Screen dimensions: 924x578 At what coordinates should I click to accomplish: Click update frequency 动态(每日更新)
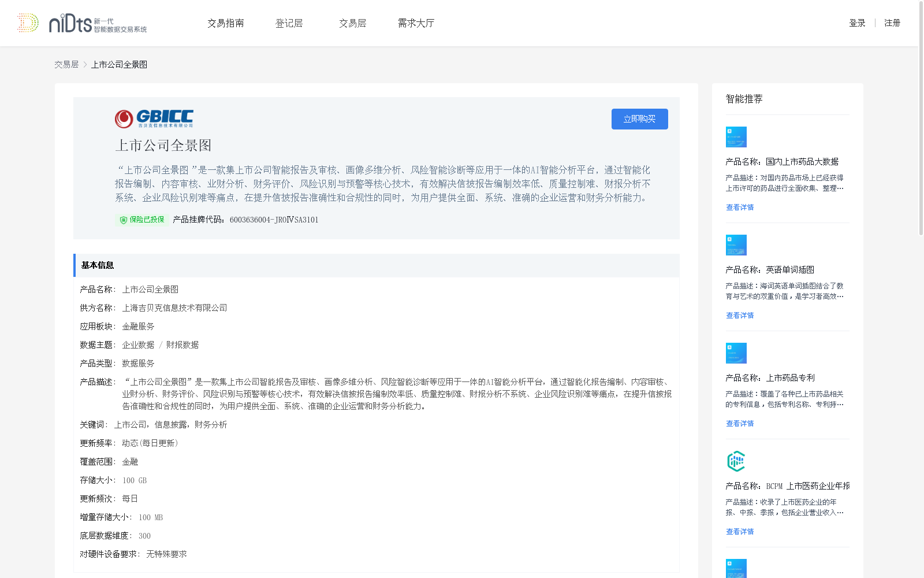[150, 443]
